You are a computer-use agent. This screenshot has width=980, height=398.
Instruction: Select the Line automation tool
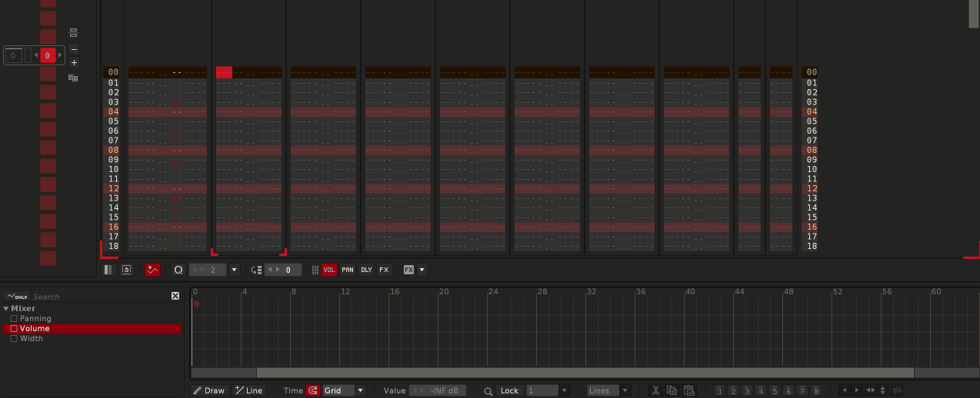coord(248,390)
